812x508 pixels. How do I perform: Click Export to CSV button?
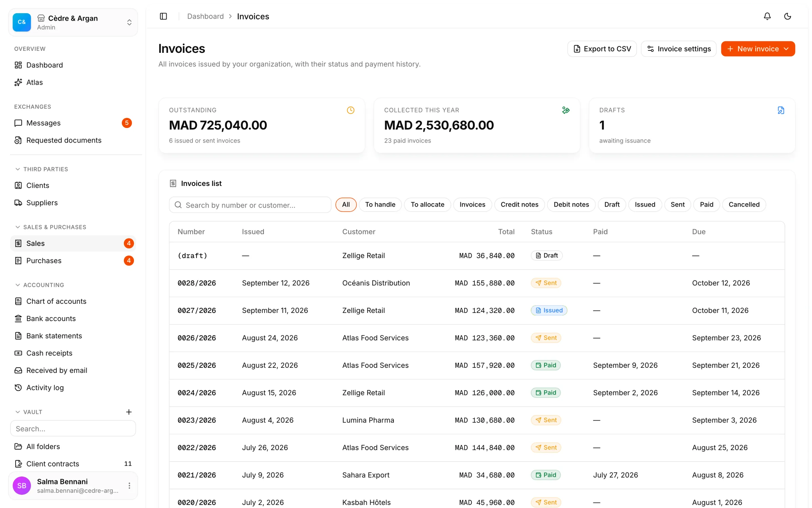coord(602,49)
